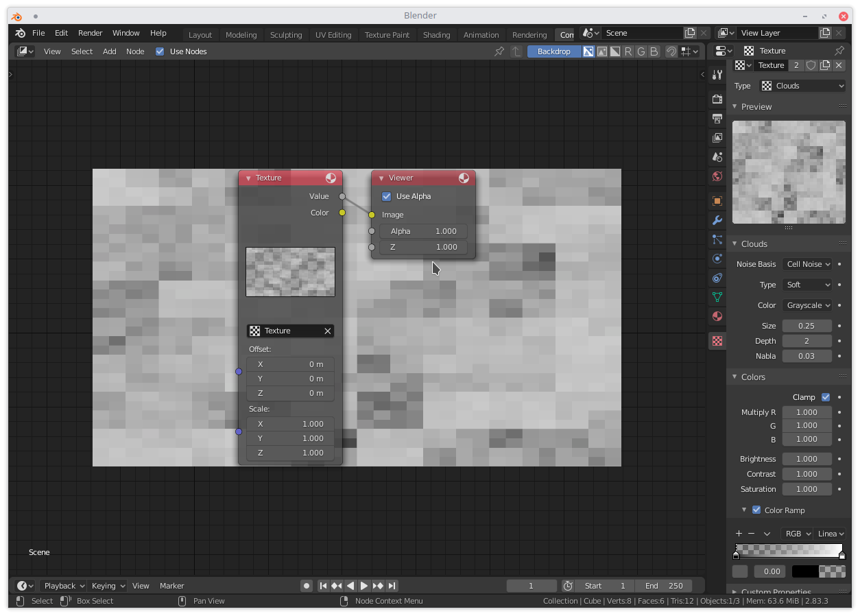Open the Object properties tab

717,201
